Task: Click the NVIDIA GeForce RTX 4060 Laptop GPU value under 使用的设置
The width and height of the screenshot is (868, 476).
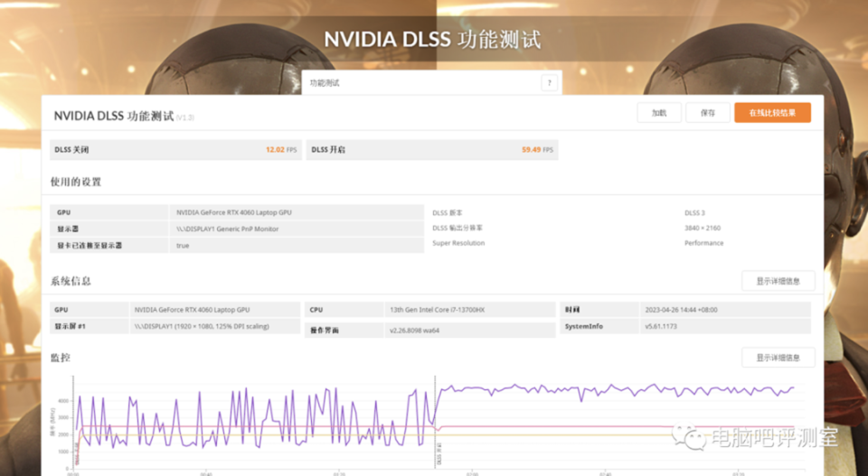Action: point(233,212)
